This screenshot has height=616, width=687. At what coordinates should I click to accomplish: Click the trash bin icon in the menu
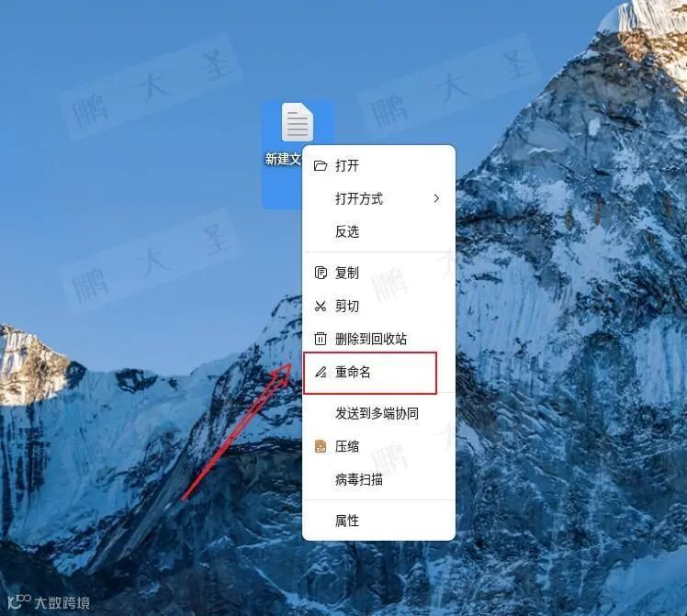pyautogui.click(x=321, y=339)
